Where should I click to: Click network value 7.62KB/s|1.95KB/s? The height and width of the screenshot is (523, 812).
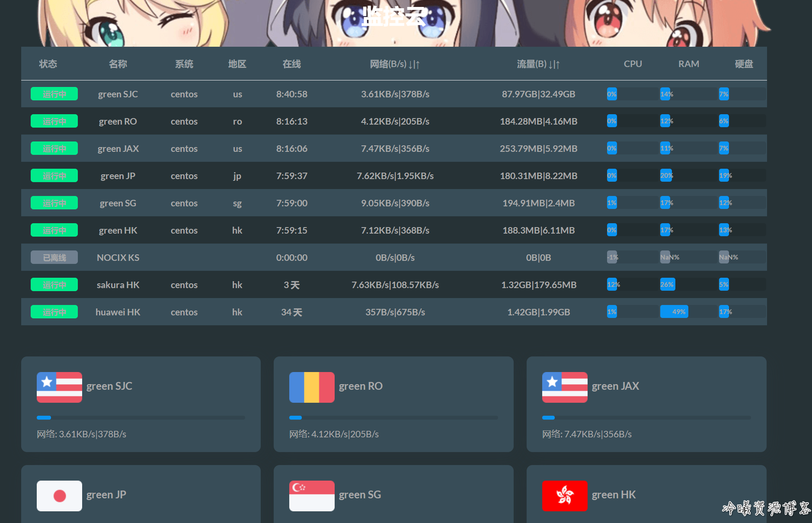pyautogui.click(x=395, y=176)
